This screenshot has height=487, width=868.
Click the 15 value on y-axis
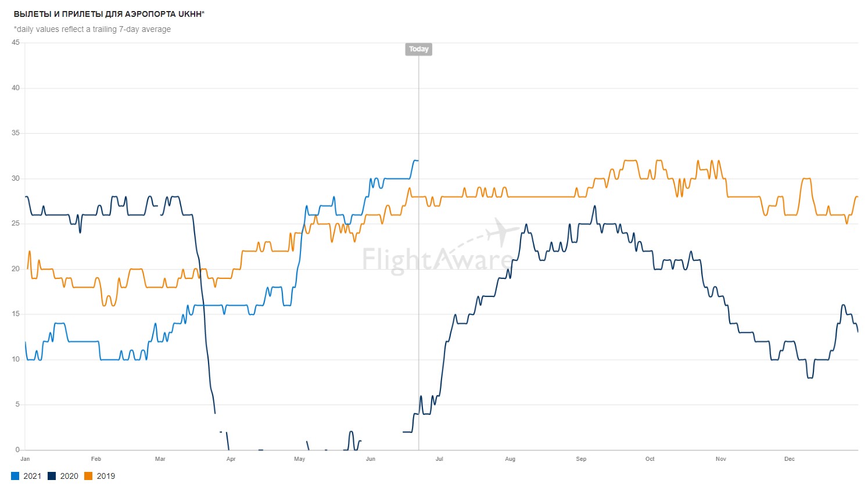coord(16,314)
